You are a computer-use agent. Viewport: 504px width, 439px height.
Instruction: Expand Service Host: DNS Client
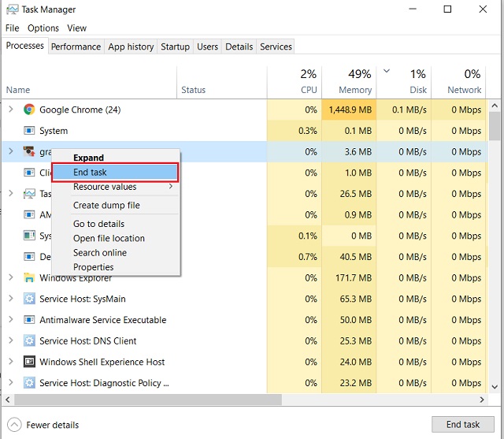tap(11, 340)
